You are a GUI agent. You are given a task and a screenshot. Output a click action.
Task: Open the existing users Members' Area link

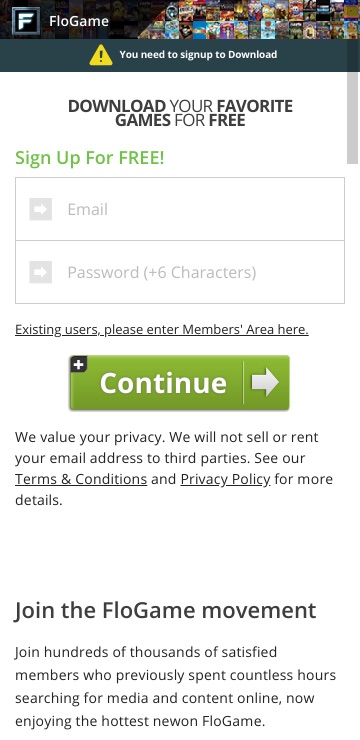(x=162, y=329)
